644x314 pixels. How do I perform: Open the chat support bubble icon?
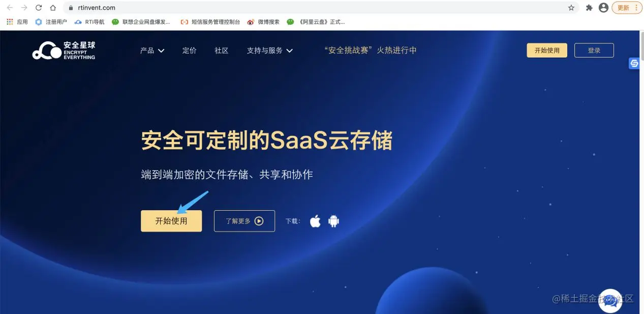pos(610,301)
